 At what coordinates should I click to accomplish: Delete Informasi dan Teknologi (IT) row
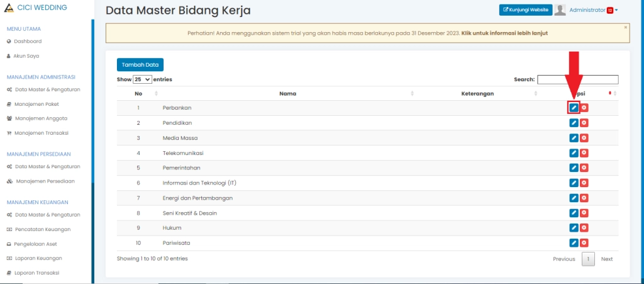pyautogui.click(x=584, y=183)
